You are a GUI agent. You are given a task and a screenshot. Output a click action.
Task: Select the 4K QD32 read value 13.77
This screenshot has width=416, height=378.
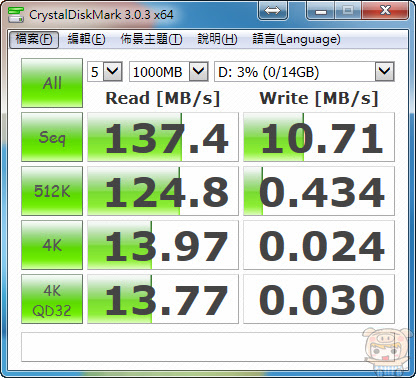[163, 299]
